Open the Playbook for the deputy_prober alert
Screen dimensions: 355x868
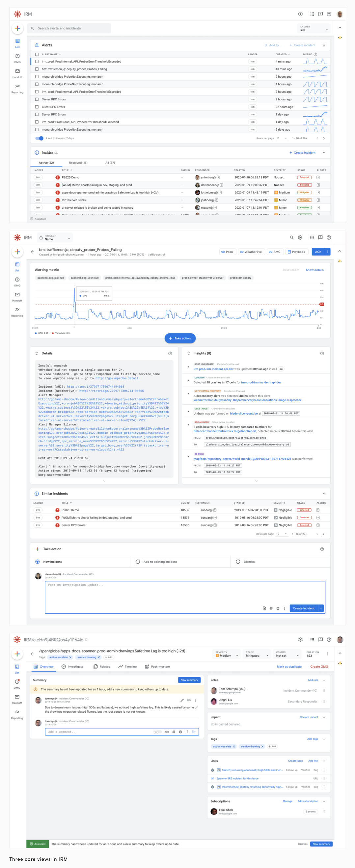(296, 252)
